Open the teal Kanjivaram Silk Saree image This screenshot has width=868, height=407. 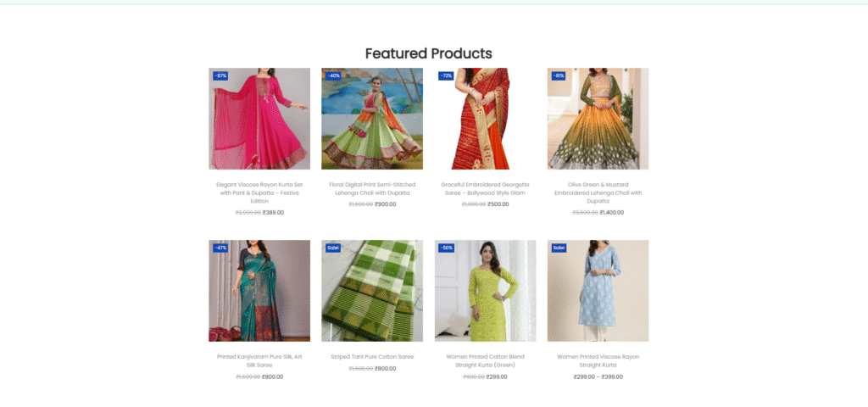coord(259,291)
